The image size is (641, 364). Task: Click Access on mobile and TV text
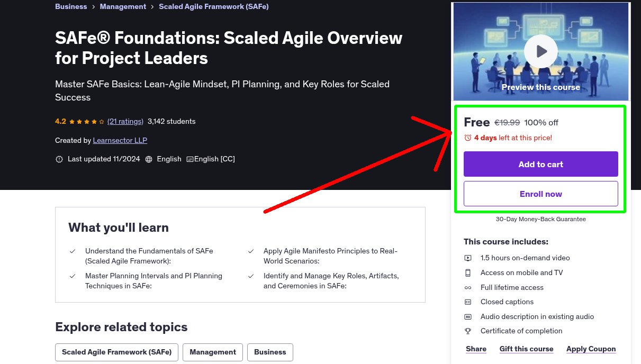pos(521,272)
